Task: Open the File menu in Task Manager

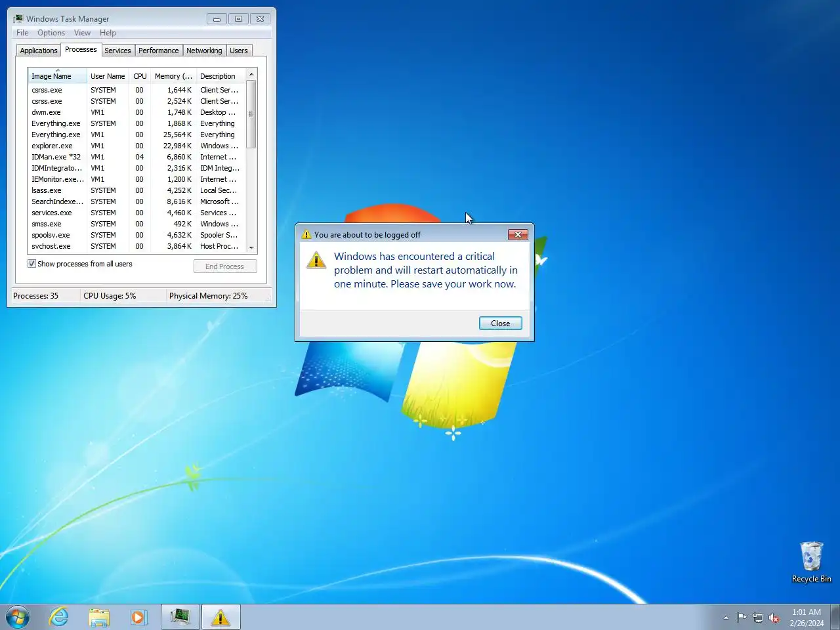Action: pos(22,33)
